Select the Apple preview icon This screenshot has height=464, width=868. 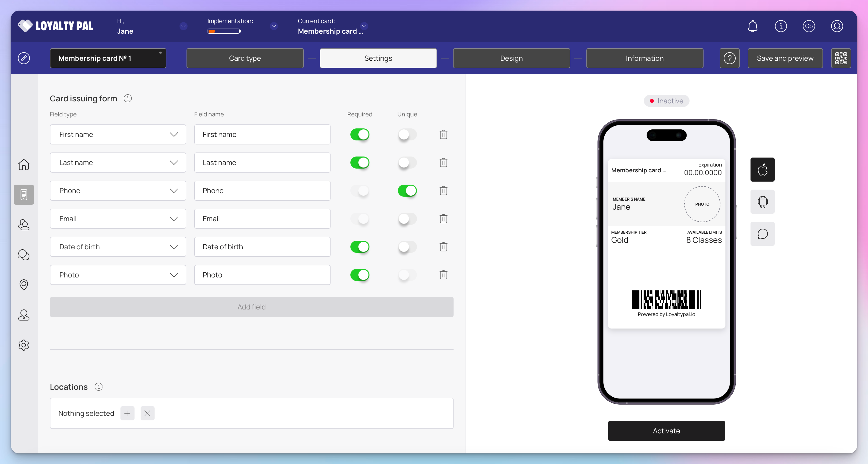(x=762, y=169)
